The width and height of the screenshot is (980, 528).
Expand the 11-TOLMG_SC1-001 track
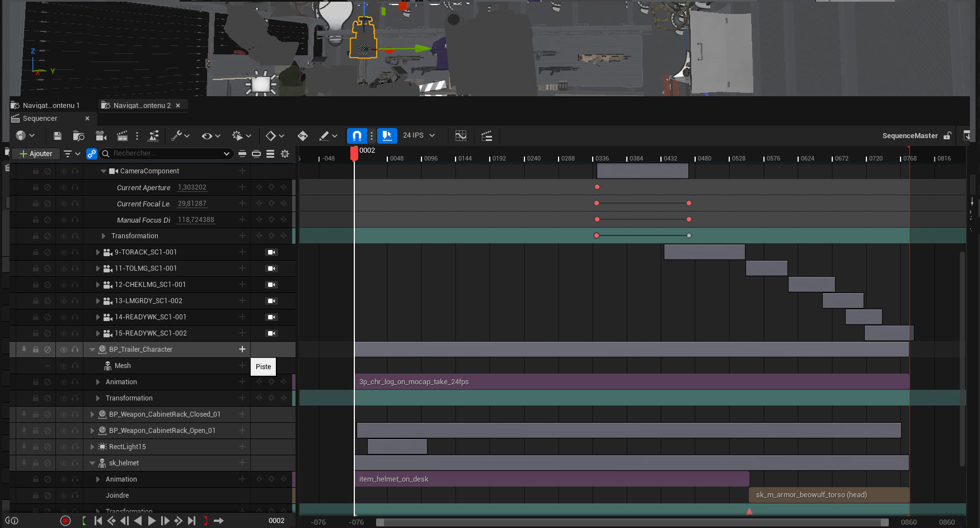(x=98, y=268)
